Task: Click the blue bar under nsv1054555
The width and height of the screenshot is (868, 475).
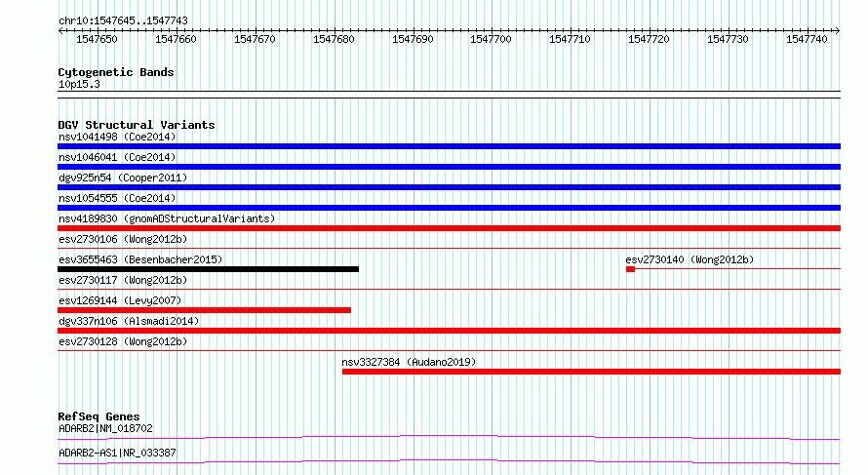Action: (x=449, y=208)
